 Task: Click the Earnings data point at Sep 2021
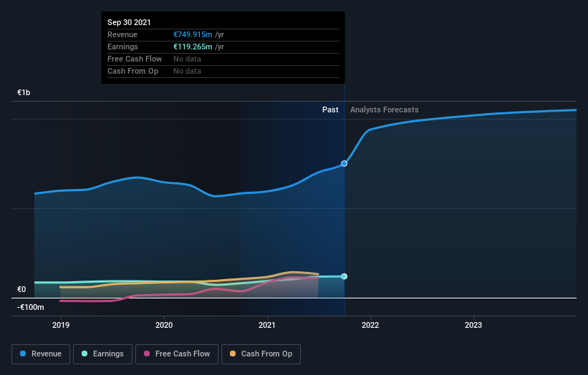(x=344, y=276)
